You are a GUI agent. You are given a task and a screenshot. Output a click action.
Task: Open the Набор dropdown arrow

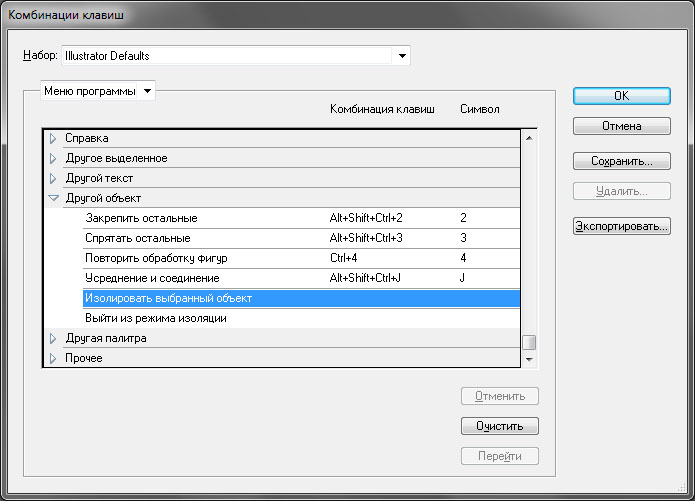[x=402, y=56]
